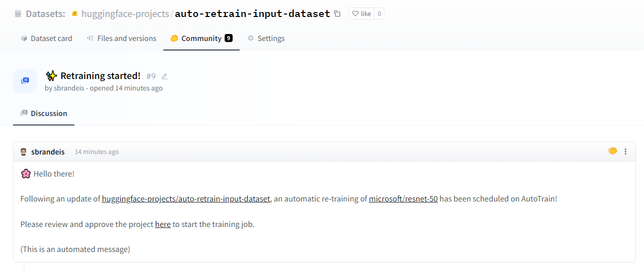
Task: Open the microsoft/resnet-50 model link
Action: [403, 199]
